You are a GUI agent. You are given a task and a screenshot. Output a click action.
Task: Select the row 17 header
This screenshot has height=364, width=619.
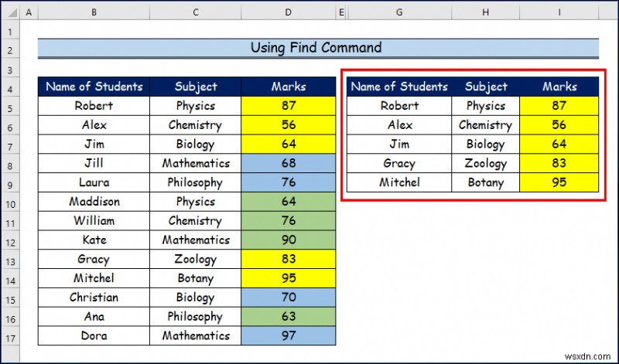[10, 336]
